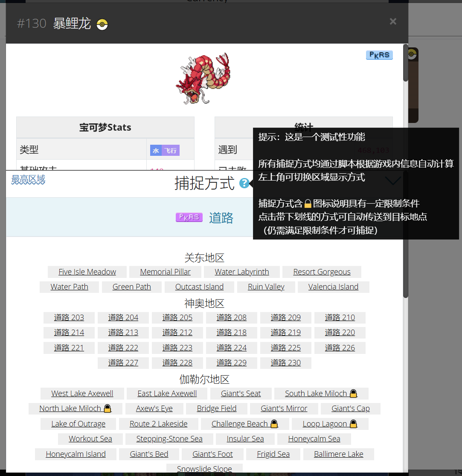Viewport: 462px width, 476px height.
Task: Open the 道路 section heading
Action: (x=221, y=218)
